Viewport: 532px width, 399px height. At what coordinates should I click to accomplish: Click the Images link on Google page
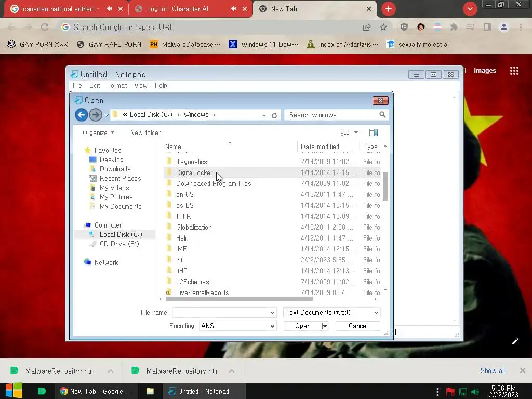(x=485, y=71)
